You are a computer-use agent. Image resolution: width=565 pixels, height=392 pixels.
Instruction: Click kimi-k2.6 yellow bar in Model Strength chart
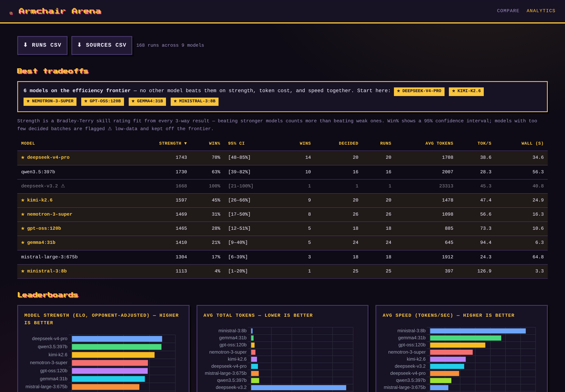coord(113,355)
